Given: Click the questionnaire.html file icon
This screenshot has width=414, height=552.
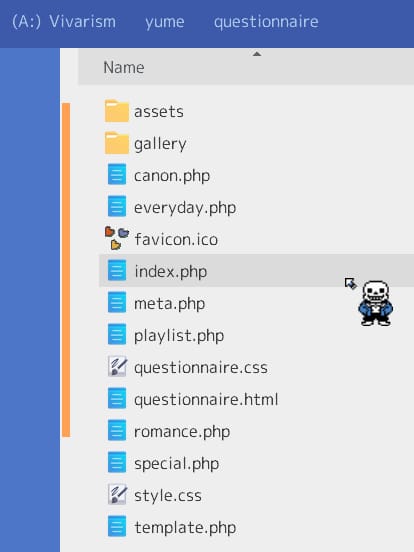Looking at the screenshot, I should coord(117,399).
